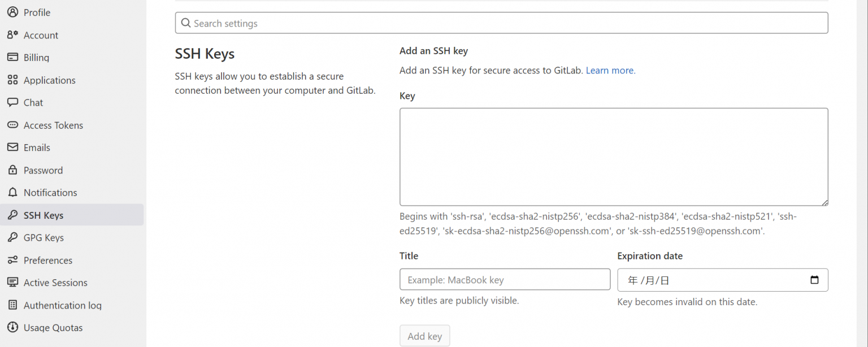Image resolution: width=868 pixels, height=347 pixels.
Task: Click the Billing credit card icon
Action: click(12, 57)
